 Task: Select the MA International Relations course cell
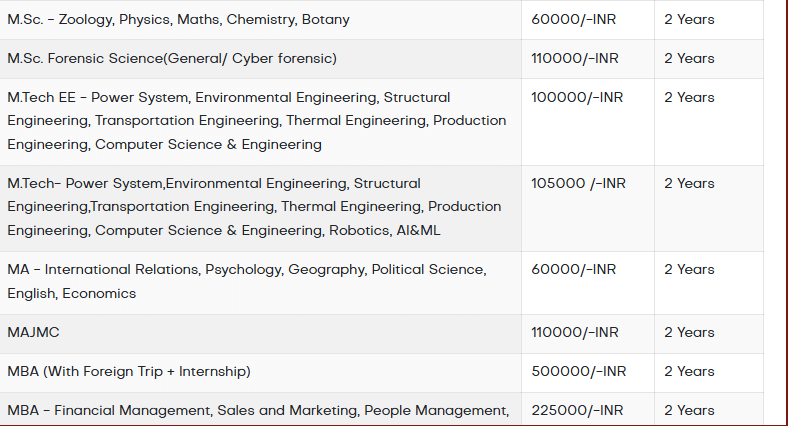coord(246,281)
